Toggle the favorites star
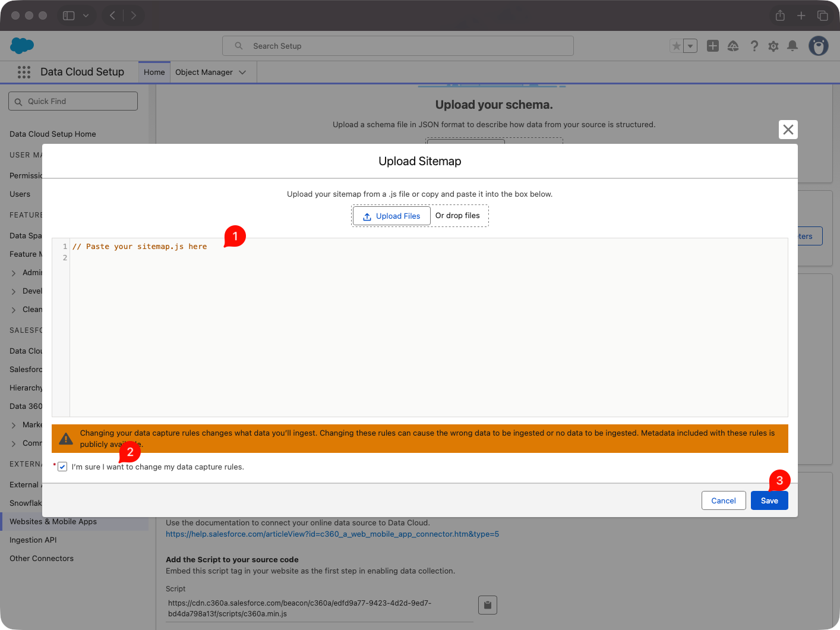This screenshot has width=840, height=630. pyautogui.click(x=676, y=45)
